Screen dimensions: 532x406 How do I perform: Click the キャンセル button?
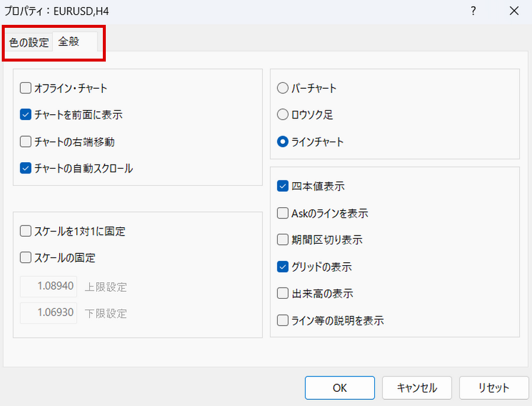coord(417,388)
